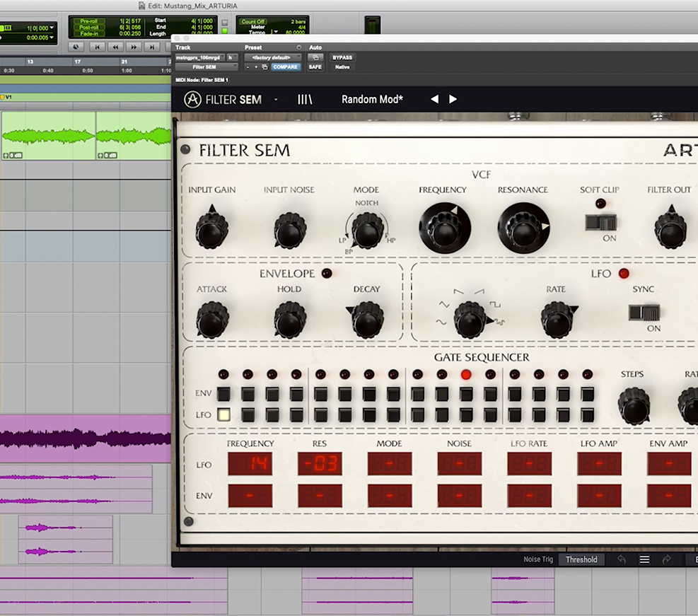Open the track selector dropdown mstngprs_106mrgd
Viewport: 698px width, 616px height.
(x=200, y=57)
